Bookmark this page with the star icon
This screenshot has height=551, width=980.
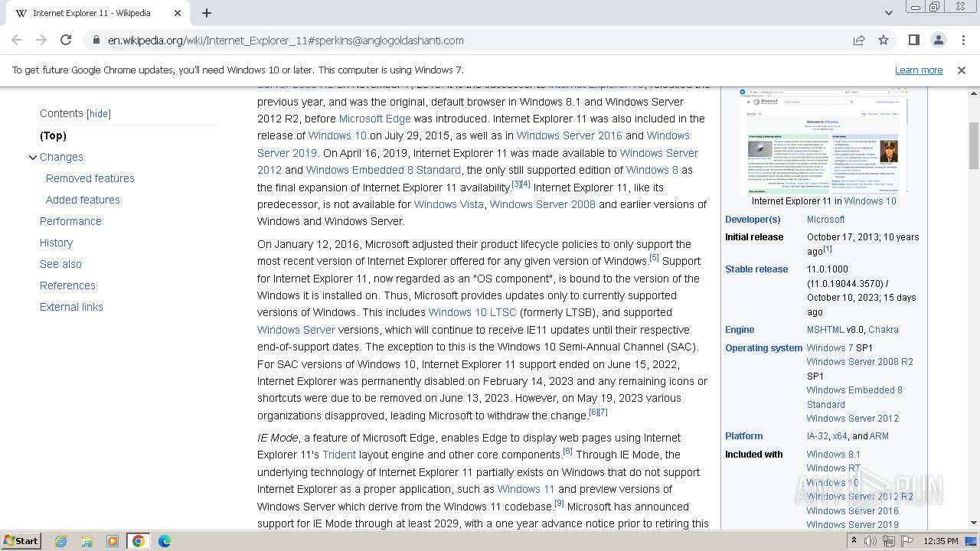click(x=884, y=40)
